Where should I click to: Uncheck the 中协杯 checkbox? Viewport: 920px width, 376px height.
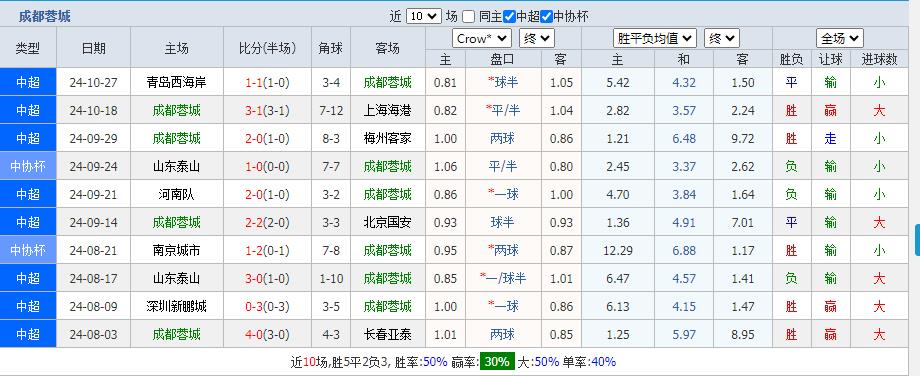[x=546, y=16]
